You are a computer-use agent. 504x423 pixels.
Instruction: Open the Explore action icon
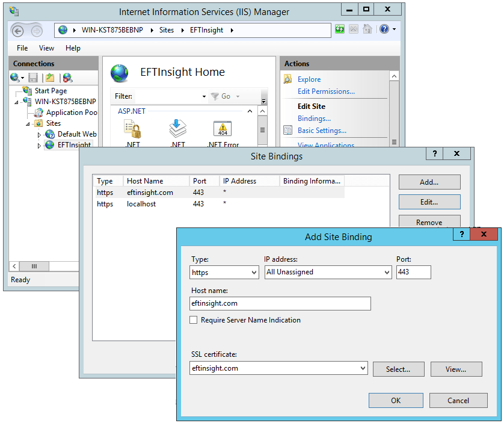click(x=287, y=79)
